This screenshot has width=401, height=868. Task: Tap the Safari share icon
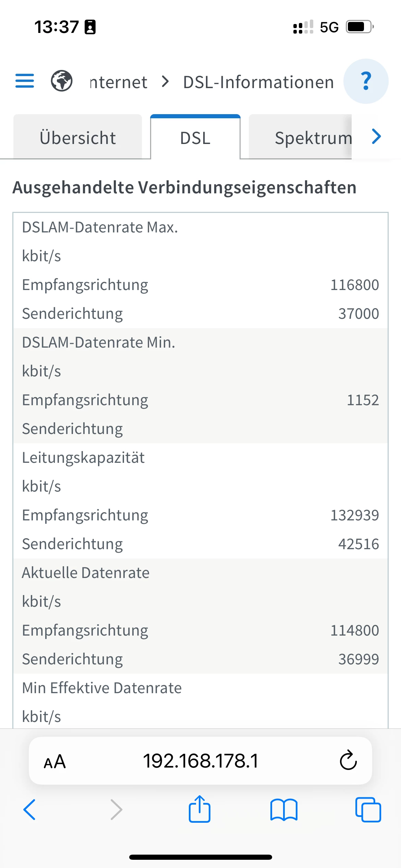click(199, 809)
